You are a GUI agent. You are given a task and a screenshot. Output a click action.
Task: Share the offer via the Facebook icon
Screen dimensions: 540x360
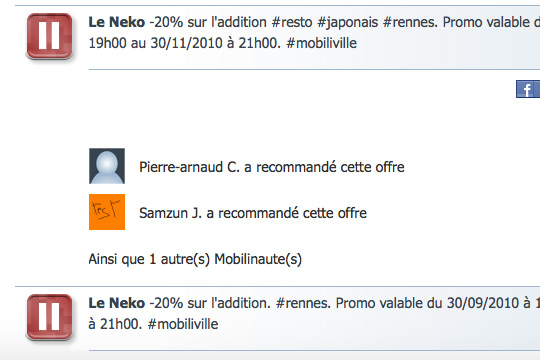click(528, 89)
